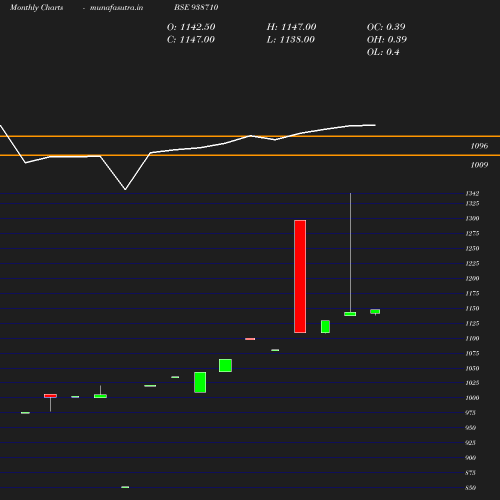Viewport: 500px width, 500px height.
Task: Click the 1250 price axis label
Action: pyautogui.click(x=472, y=248)
